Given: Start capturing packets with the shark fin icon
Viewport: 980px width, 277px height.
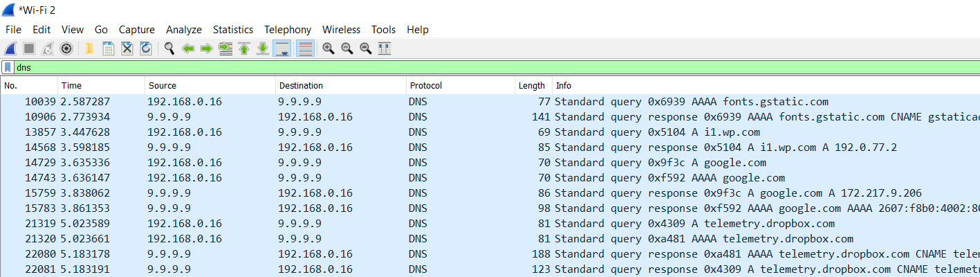Looking at the screenshot, I should click(10, 48).
